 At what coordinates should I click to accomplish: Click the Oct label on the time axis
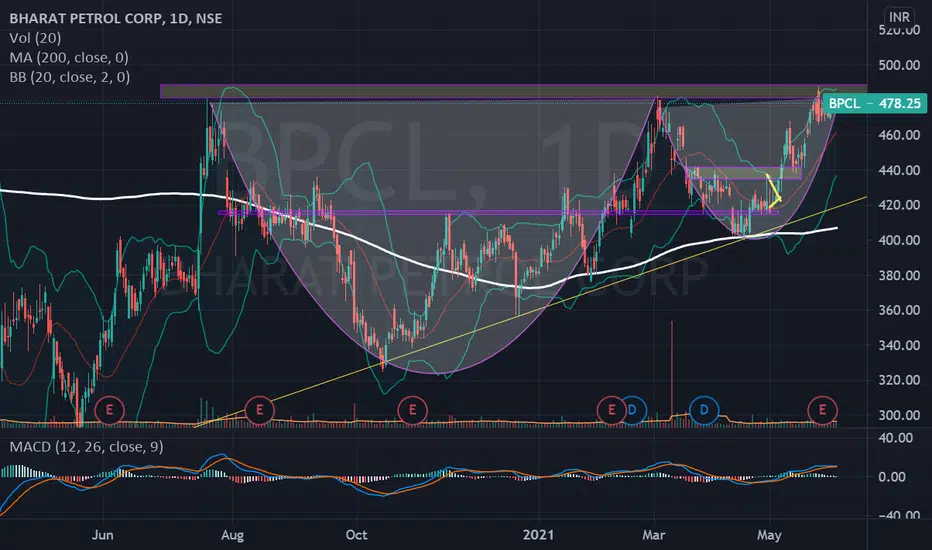click(356, 535)
